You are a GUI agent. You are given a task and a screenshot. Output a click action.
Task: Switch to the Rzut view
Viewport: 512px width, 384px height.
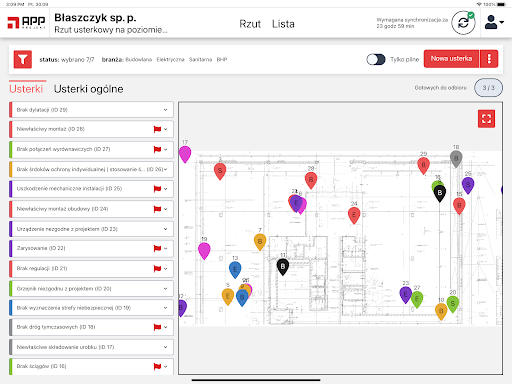click(x=250, y=24)
